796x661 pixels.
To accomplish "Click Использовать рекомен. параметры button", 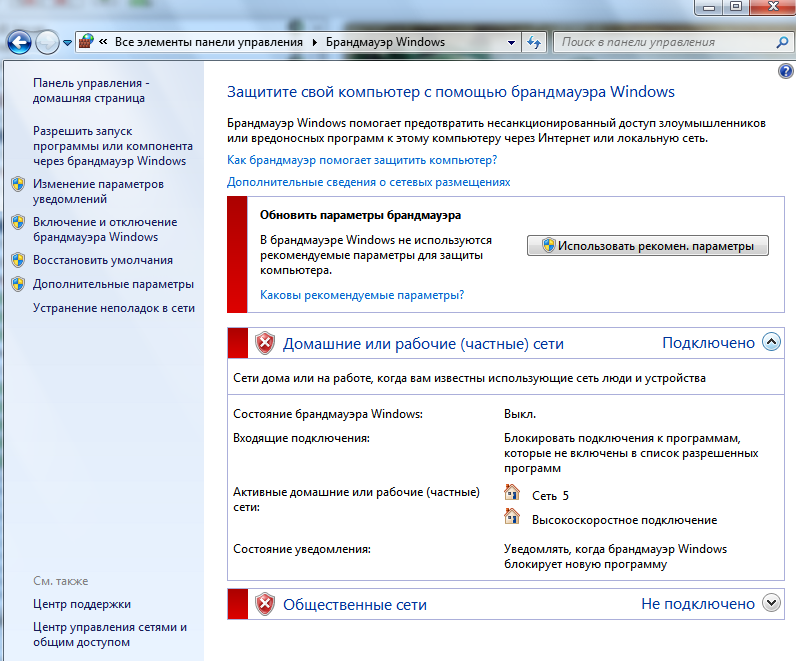I will (647, 246).
